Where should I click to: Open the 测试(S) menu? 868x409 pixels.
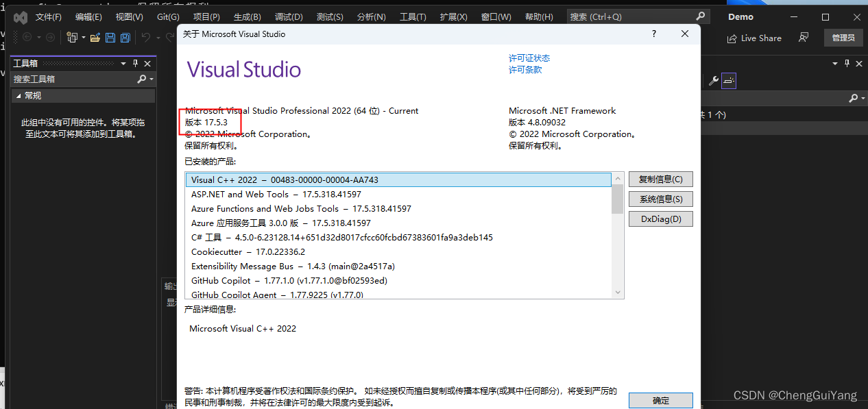[x=330, y=17]
